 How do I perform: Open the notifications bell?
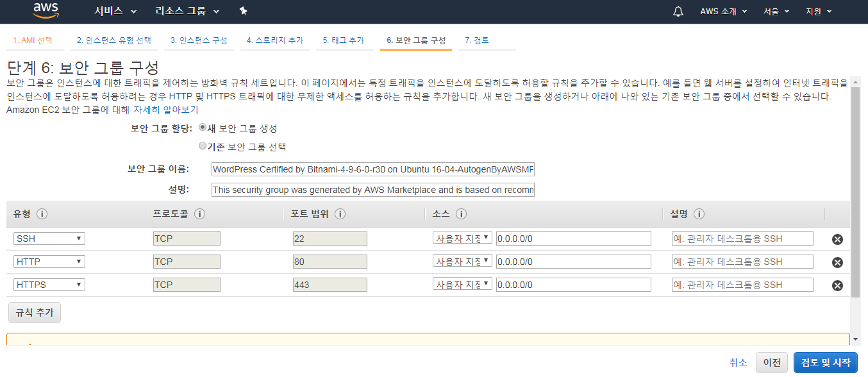tap(678, 12)
